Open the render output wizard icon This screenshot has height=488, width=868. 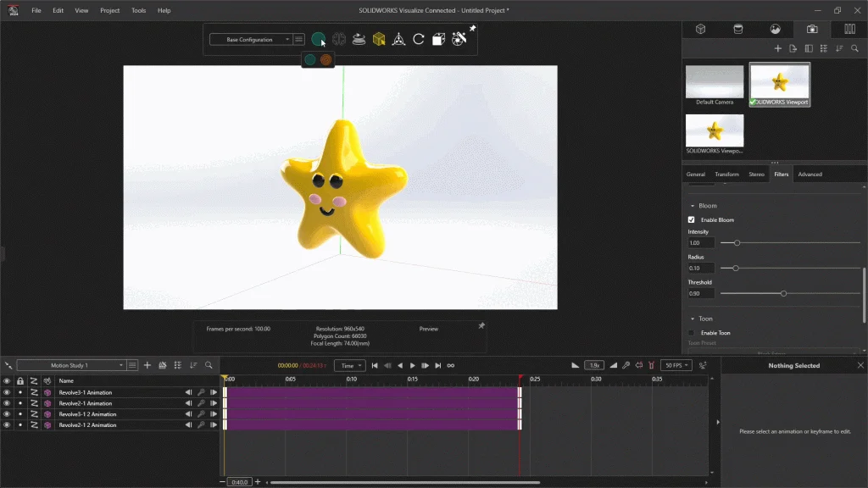point(459,39)
